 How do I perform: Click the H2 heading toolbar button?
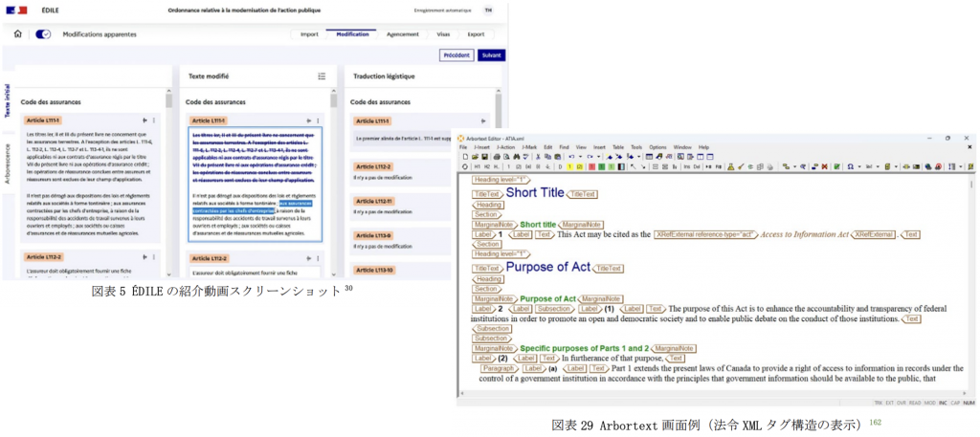point(487,166)
